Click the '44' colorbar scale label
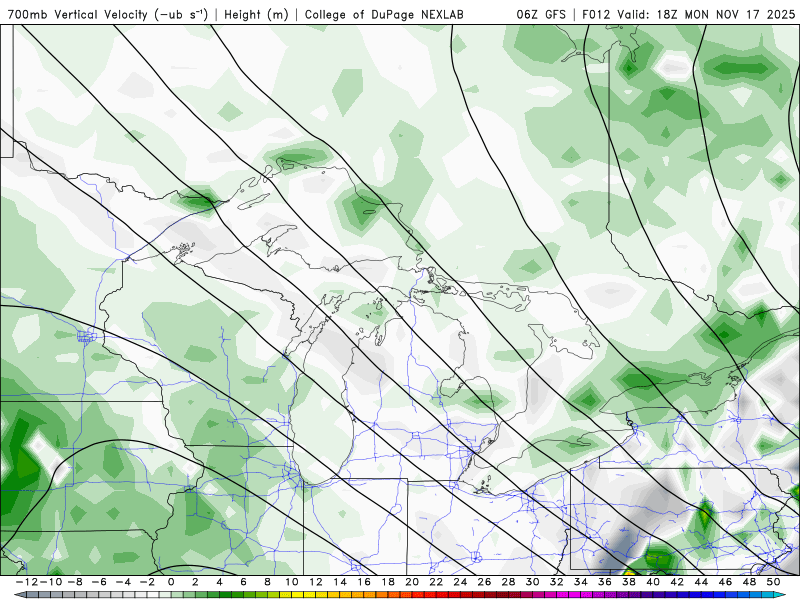The image size is (800, 600). (x=702, y=582)
